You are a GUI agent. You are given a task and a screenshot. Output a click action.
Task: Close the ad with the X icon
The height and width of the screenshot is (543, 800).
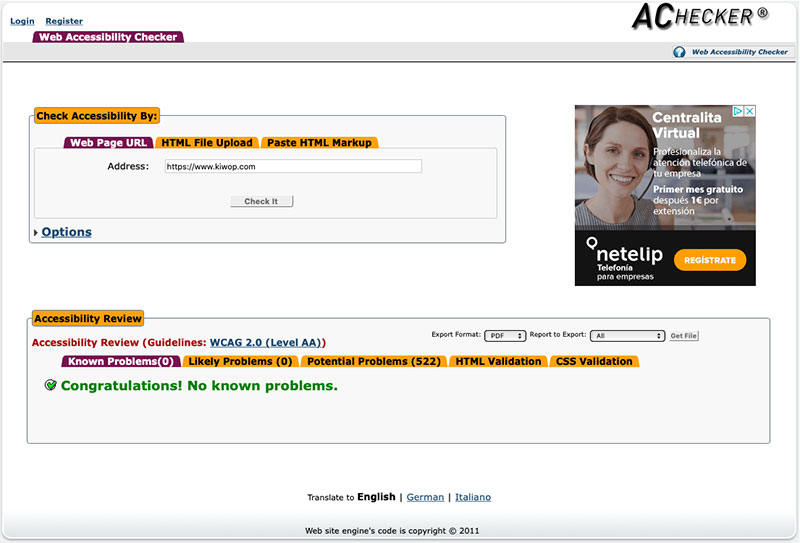coord(749,111)
